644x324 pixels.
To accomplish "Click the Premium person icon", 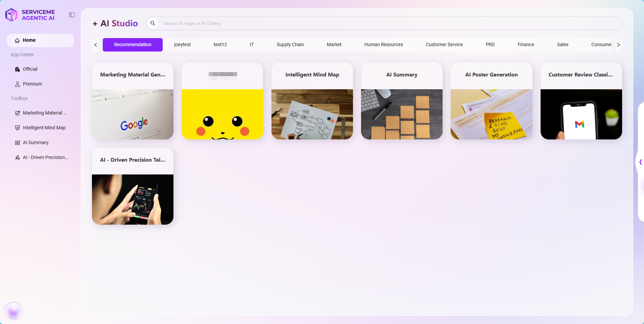I will tap(18, 84).
